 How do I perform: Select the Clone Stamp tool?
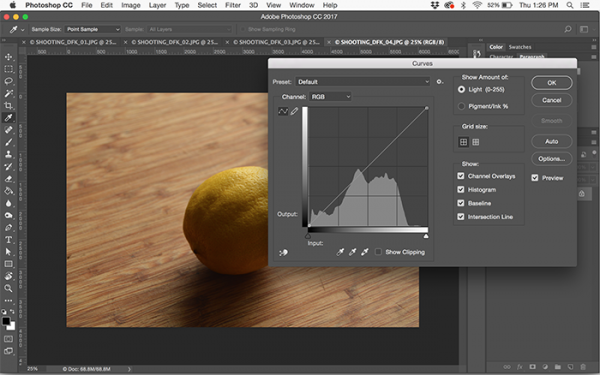[x=8, y=154]
